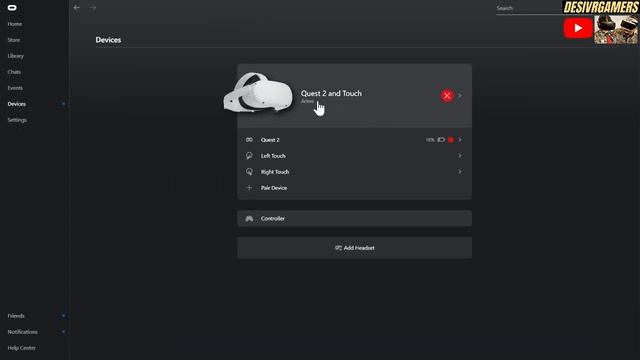Click the DESIVRGAMERS channel avatar image

tap(616, 29)
